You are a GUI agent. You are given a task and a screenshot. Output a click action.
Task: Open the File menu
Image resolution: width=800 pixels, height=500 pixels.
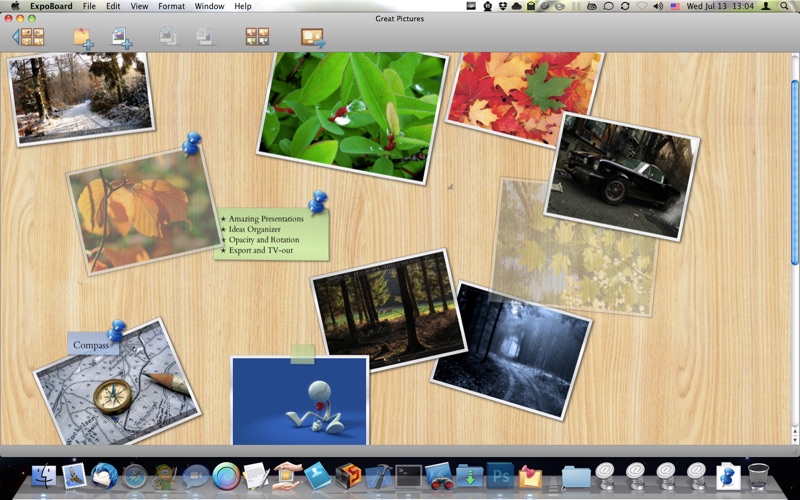[x=89, y=6]
